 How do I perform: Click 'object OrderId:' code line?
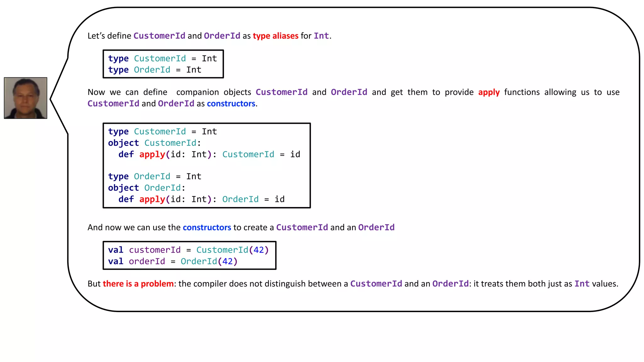click(x=147, y=188)
